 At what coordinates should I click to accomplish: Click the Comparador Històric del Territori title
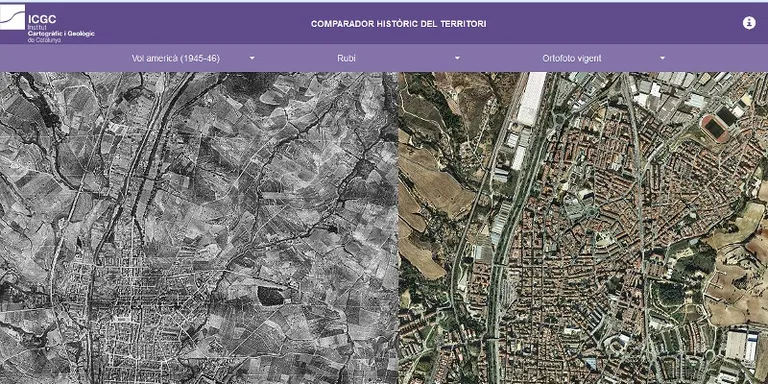point(399,24)
